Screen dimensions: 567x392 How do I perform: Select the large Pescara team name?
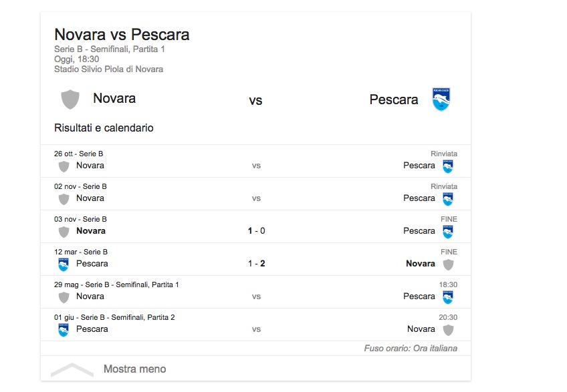[x=394, y=100]
